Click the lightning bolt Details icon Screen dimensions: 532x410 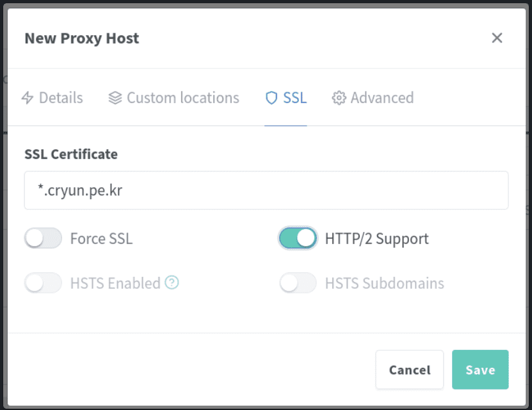28,98
